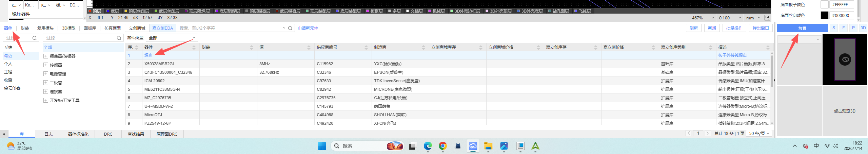Click the eye icon in the footprint preview
The height and width of the screenshot is (154, 868).
pos(845,60)
